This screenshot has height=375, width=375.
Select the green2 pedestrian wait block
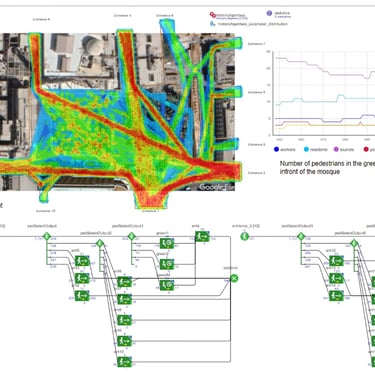(x=167, y=264)
